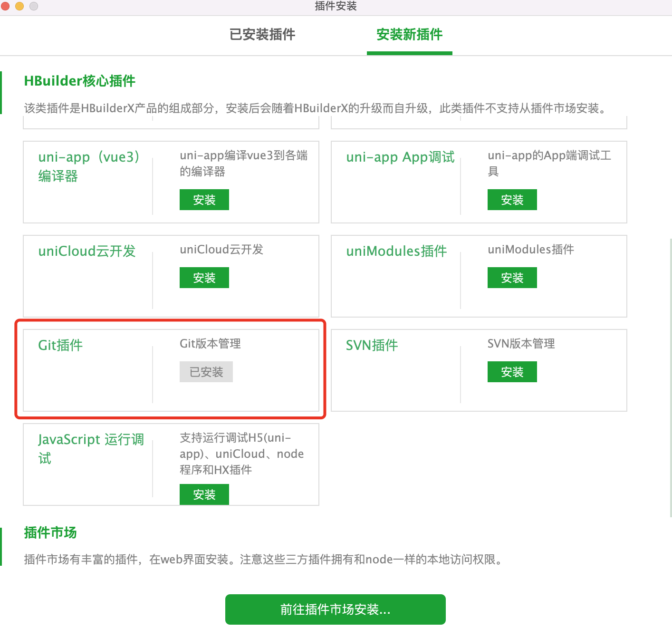
Task: Install the uniCloud云开发 plugin
Action: 204,278
